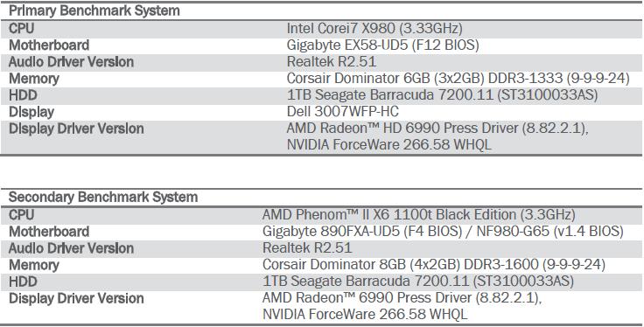
Task: Select the Intel Corei7 X980 CPU value
Action: click(374, 29)
